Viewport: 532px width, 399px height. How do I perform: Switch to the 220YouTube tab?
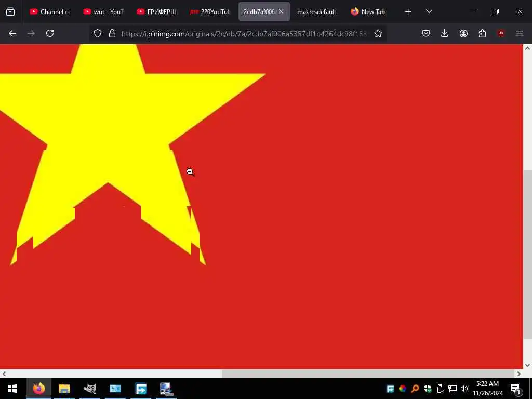[211, 11]
